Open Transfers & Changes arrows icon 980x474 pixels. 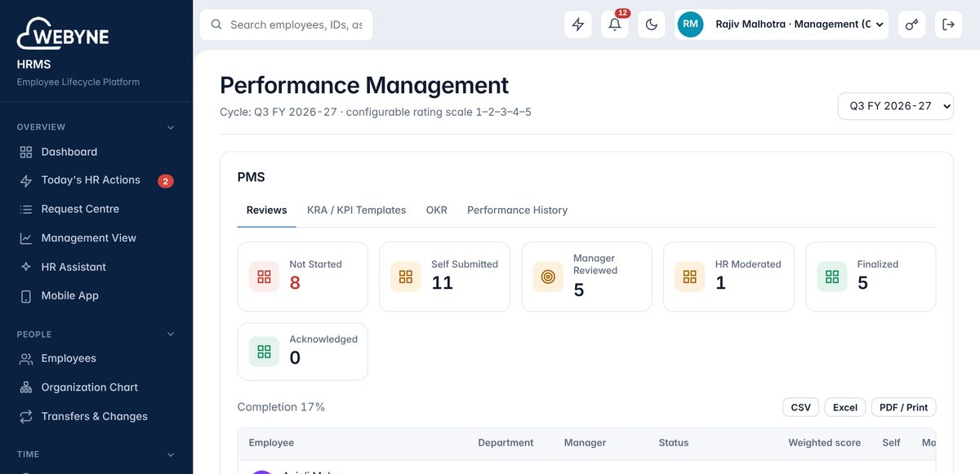click(x=26, y=417)
